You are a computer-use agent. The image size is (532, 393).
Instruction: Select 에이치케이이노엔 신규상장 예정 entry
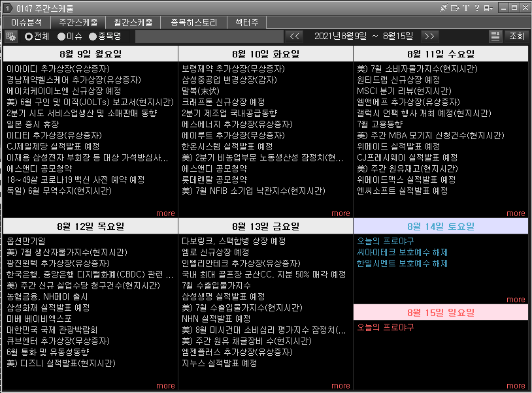pos(64,91)
